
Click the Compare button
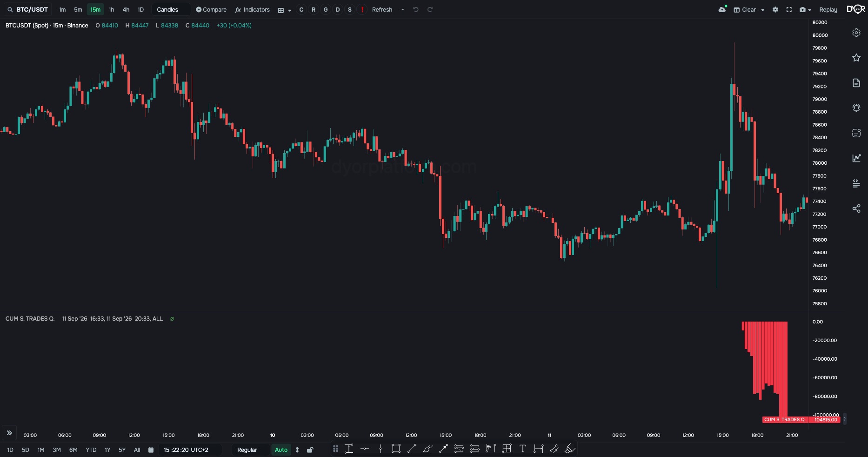211,10
